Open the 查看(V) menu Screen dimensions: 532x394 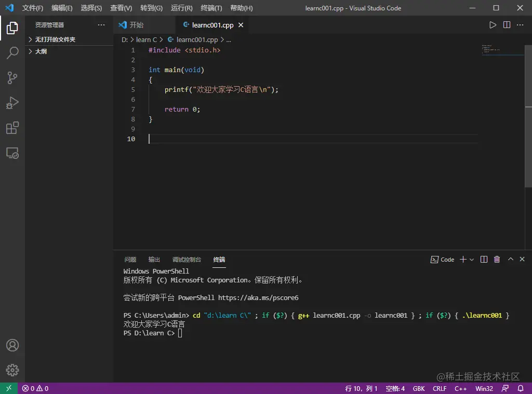[x=121, y=8]
